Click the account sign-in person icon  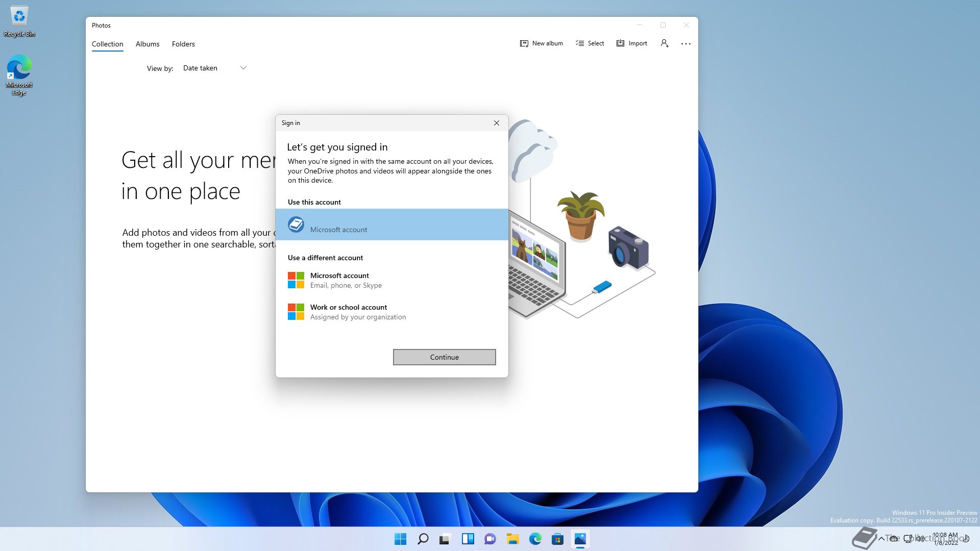[665, 43]
